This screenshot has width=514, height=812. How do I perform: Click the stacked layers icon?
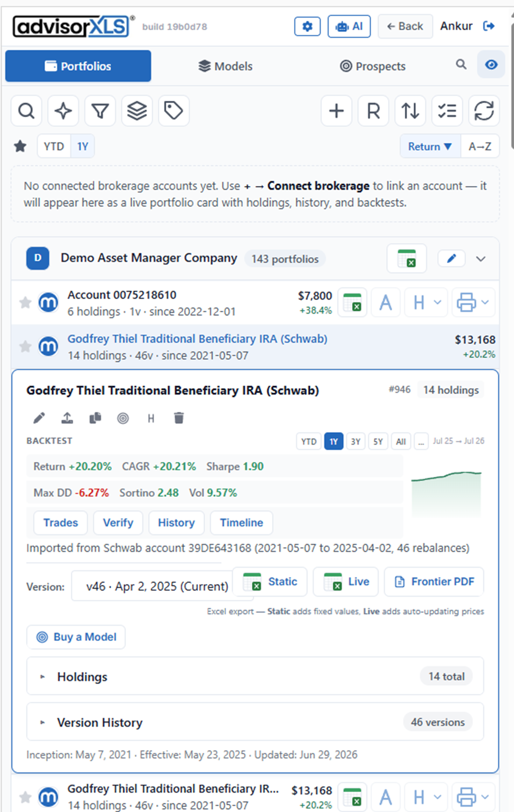point(137,111)
